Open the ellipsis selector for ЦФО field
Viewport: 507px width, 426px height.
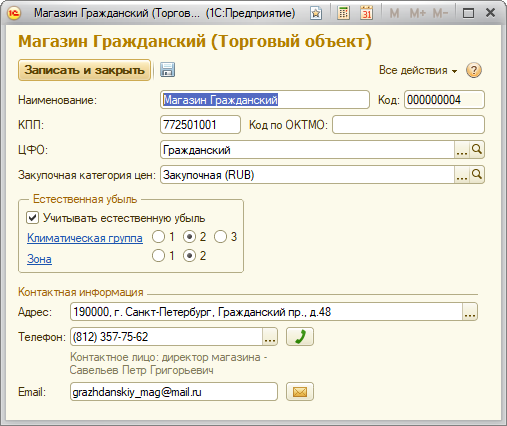coord(462,150)
